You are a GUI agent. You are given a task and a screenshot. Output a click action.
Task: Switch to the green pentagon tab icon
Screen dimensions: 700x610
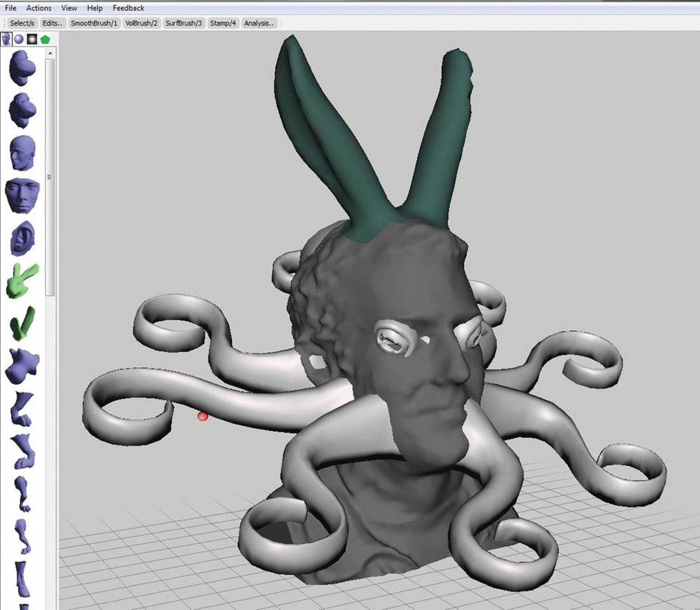(45, 39)
